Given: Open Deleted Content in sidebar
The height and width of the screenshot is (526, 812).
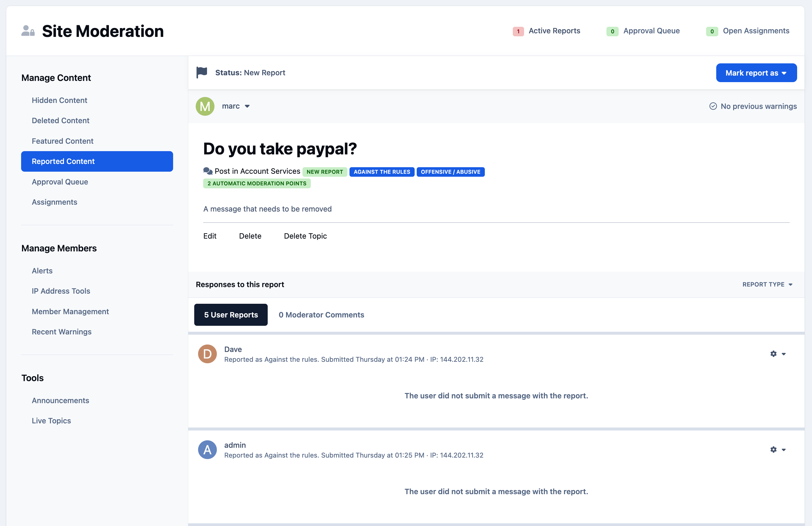Looking at the screenshot, I should pos(60,120).
